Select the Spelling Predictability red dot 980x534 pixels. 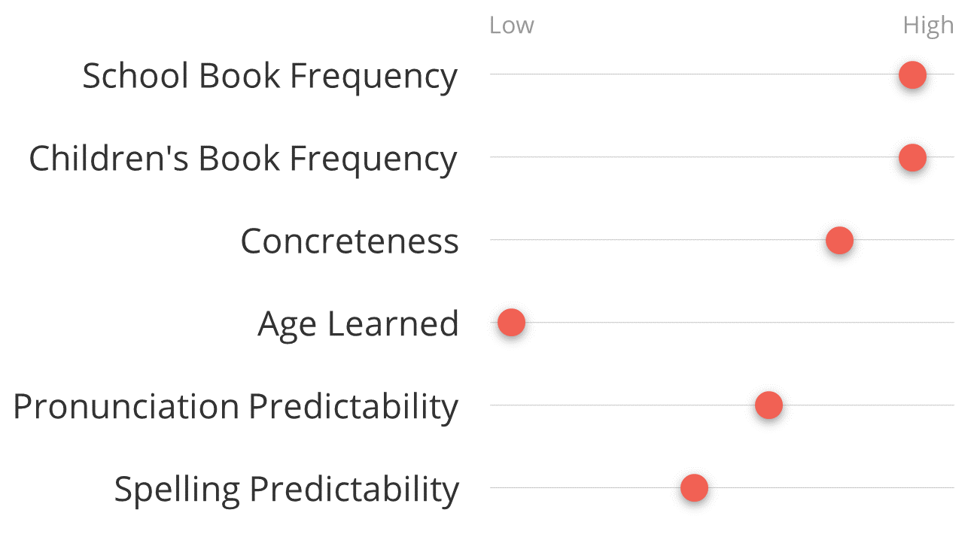tap(694, 488)
